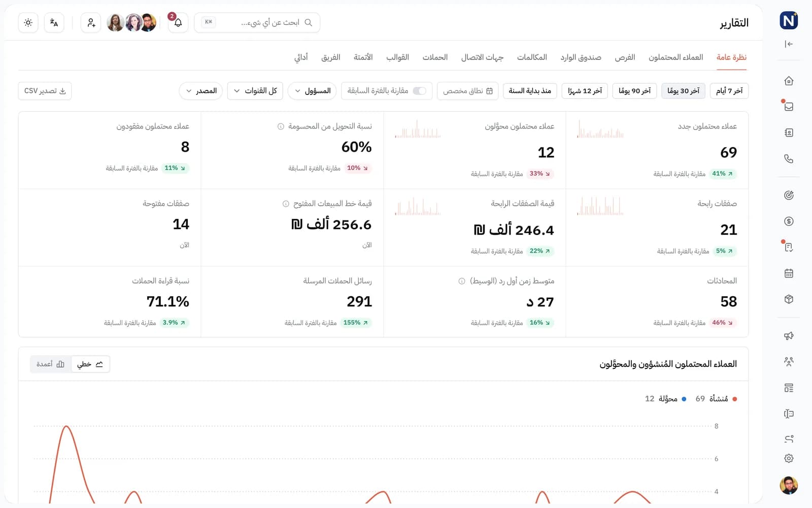Switch to العملاء المحتملون tab
The image size is (812, 508).
click(675, 57)
